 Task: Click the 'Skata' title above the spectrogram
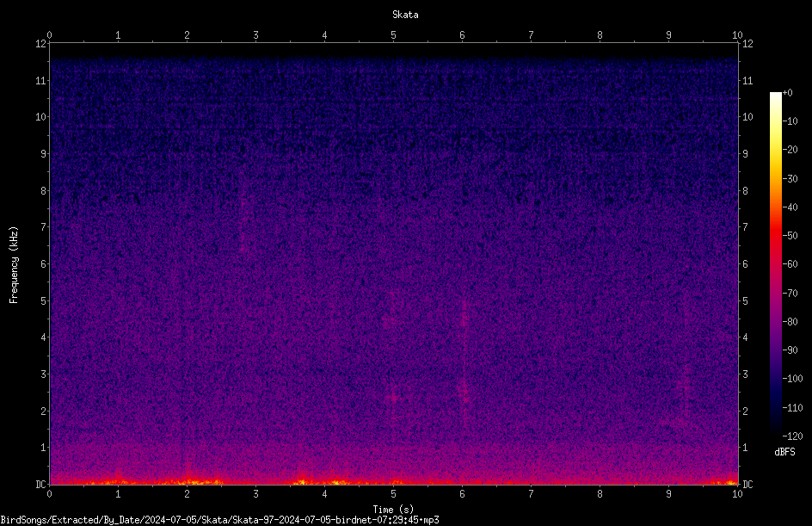[405, 15]
